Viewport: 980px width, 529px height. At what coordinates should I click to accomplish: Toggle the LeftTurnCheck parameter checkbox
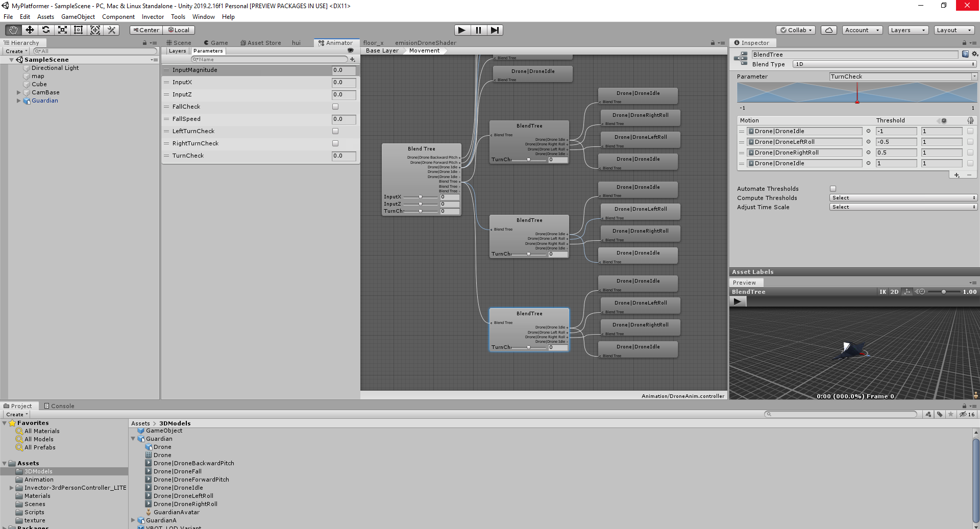pyautogui.click(x=335, y=131)
